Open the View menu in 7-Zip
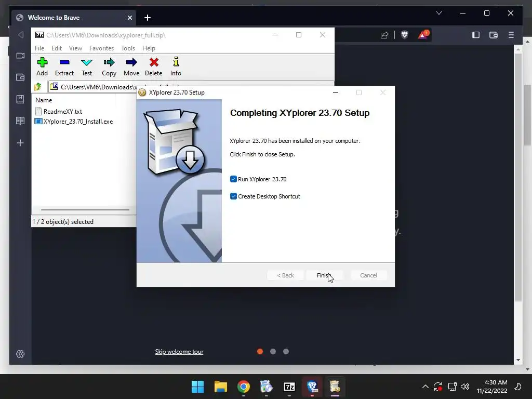The width and height of the screenshot is (532, 399). click(75, 48)
